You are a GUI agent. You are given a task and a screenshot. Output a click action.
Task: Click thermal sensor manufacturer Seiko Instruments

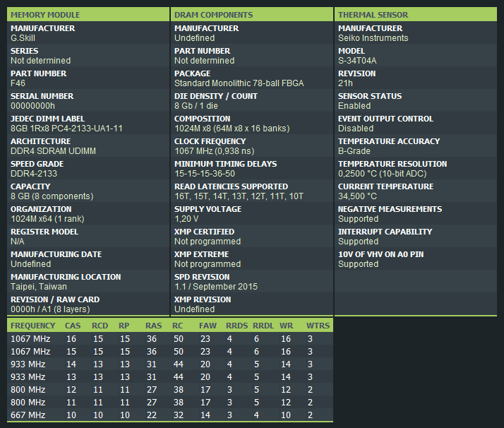[373, 38]
